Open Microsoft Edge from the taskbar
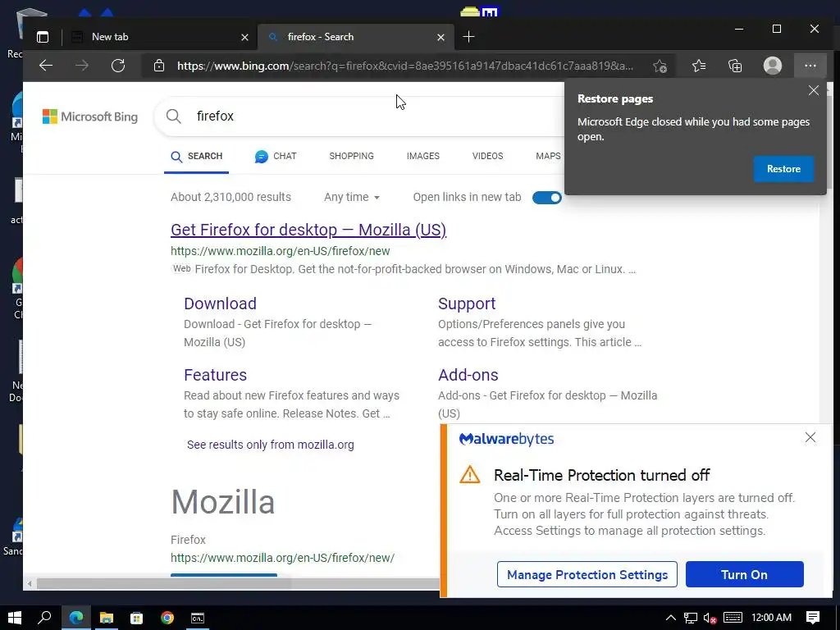The width and height of the screenshot is (840, 630). [76, 618]
